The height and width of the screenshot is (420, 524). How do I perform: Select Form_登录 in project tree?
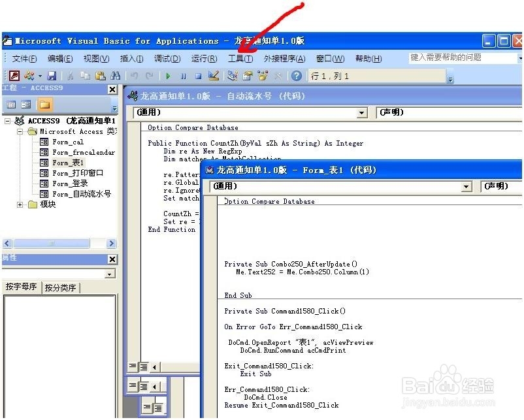pyautogui.click(x=70, y=184)
